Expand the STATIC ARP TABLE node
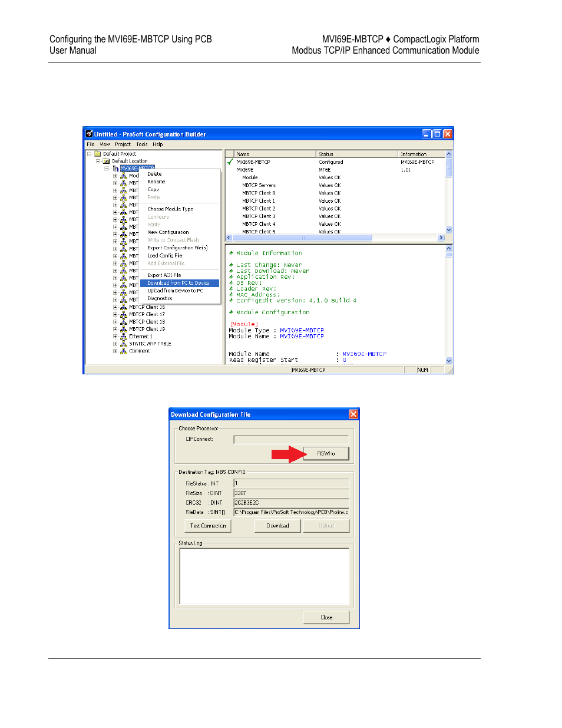Screen dimensions: 562x728 click(115, 344)
